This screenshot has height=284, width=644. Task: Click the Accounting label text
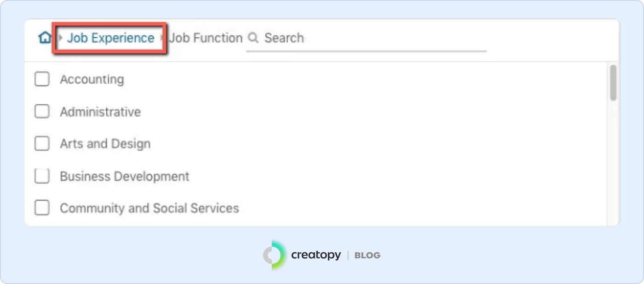(x=92, y=80)
